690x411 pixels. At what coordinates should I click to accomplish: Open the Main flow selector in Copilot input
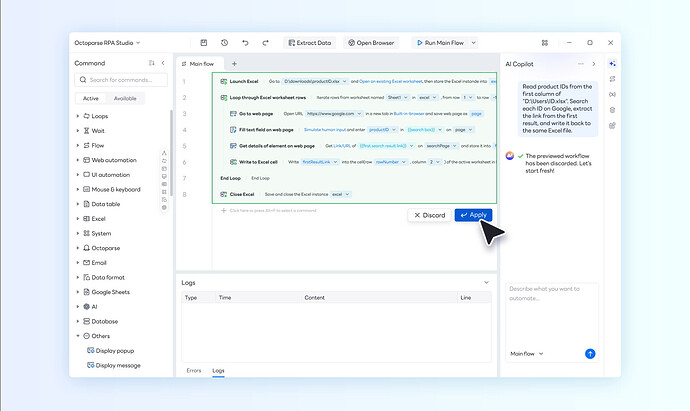(x=527, y=354)
